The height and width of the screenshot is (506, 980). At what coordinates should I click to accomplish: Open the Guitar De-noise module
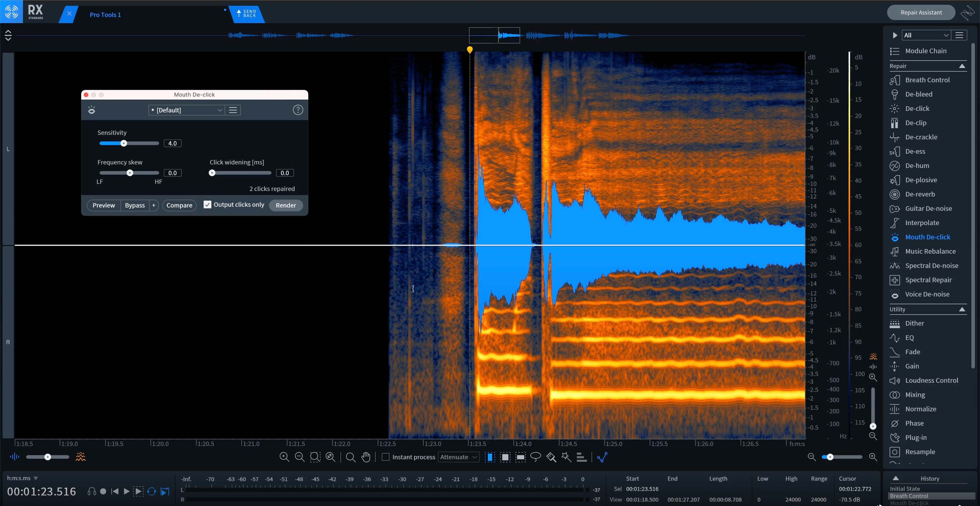tap(928, 208)
